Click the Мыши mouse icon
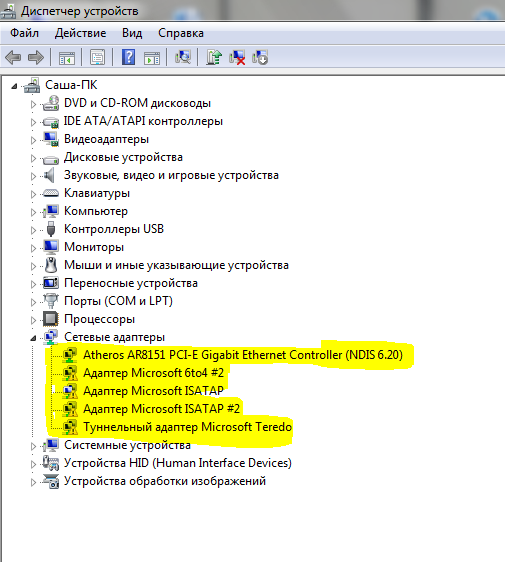Viewport: 505px width, 562px height. tap(51, 265)
